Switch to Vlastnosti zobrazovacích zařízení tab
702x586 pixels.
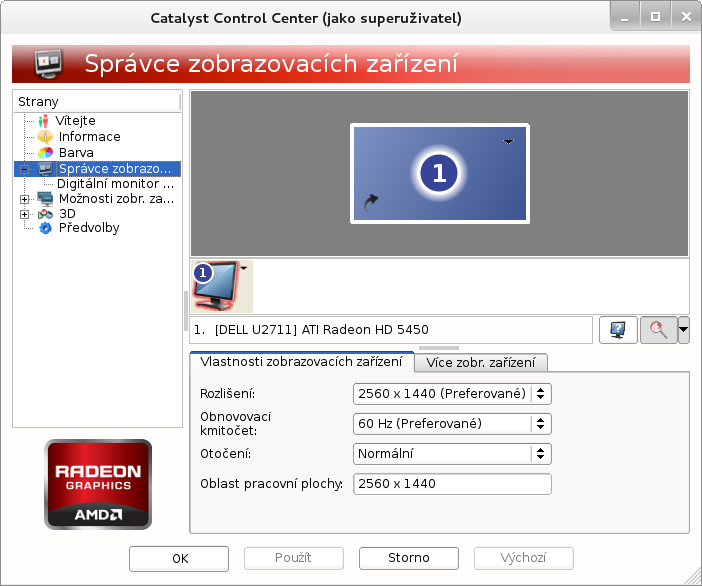click(301, 362)
